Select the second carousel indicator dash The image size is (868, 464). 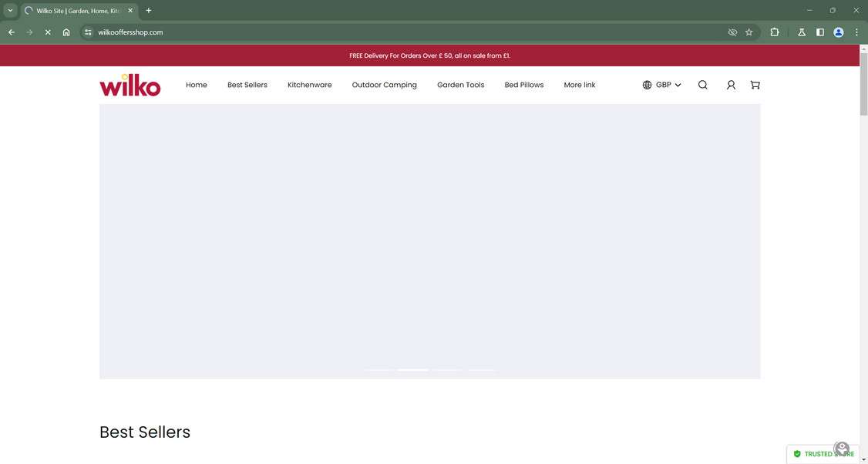click(x=413, y=370)
